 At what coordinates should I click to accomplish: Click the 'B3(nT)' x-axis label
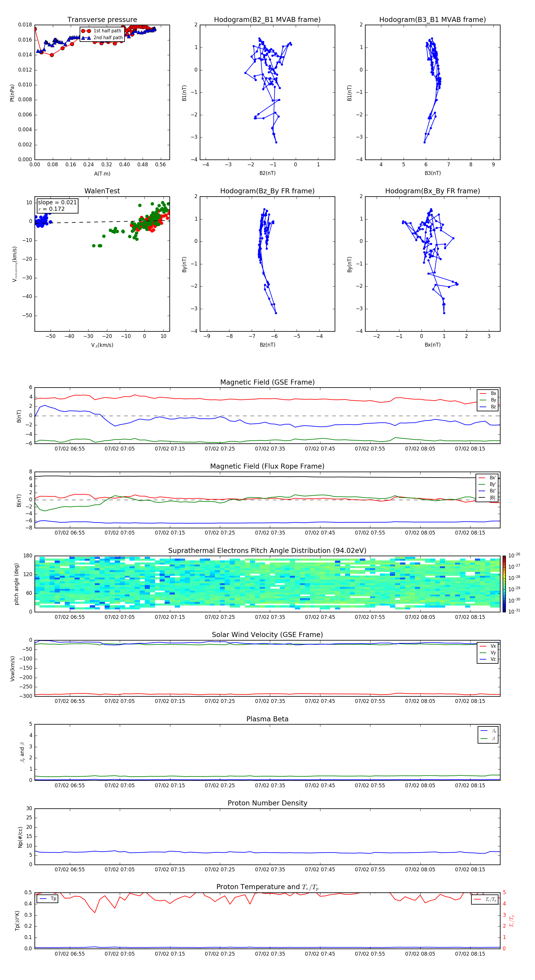click(x=432, y=173)
